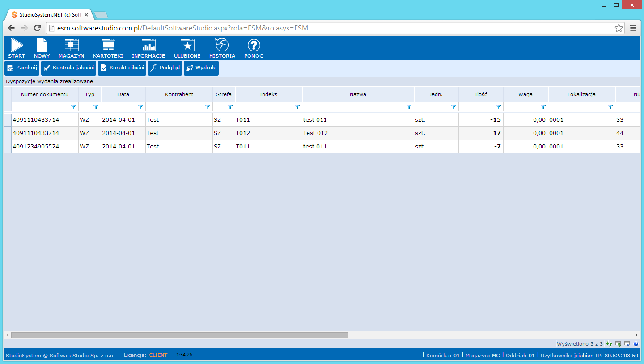This screenshot has width=644, height=364.
Task: Click the Nazwa filter input field
Action: [354, 107]
